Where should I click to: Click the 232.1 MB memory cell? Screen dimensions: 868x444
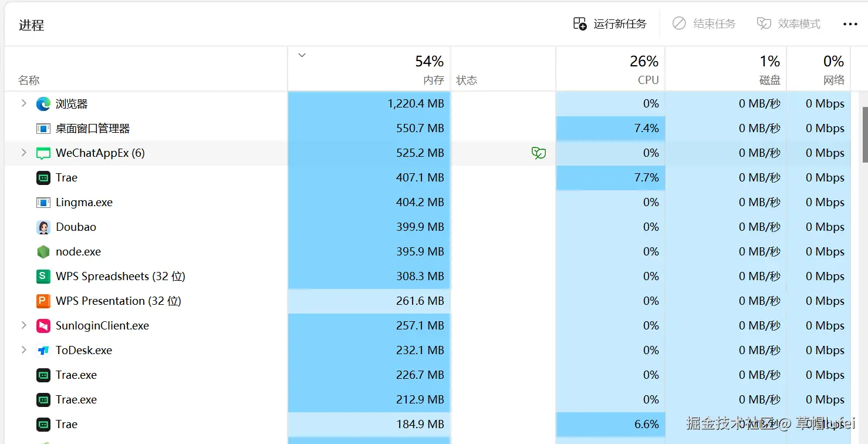tap(369, 351)
